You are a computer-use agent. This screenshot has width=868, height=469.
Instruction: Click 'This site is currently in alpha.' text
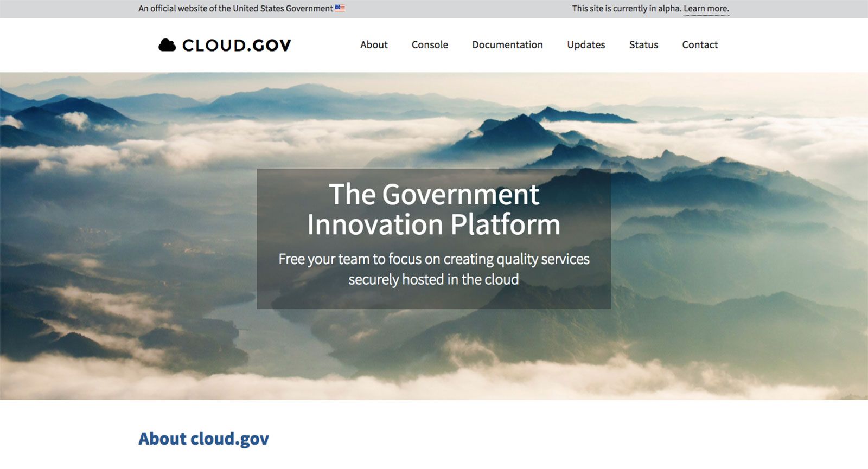[627, 9]
